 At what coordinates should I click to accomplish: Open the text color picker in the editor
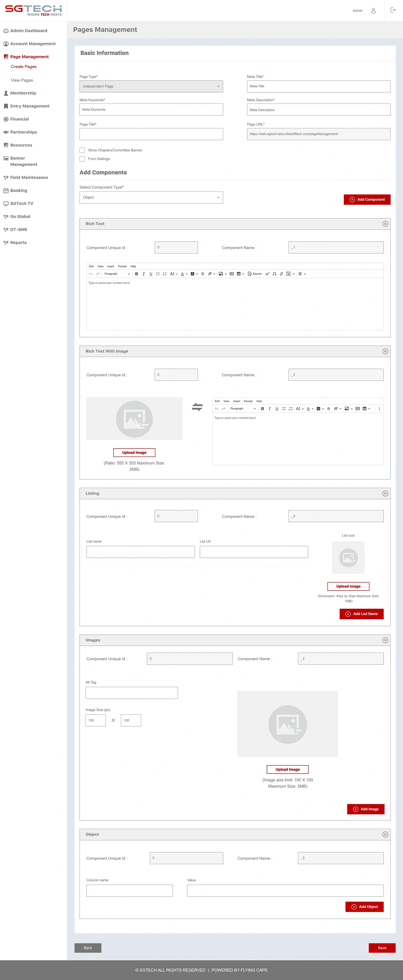pyautogui.click(x=182, y=274)
